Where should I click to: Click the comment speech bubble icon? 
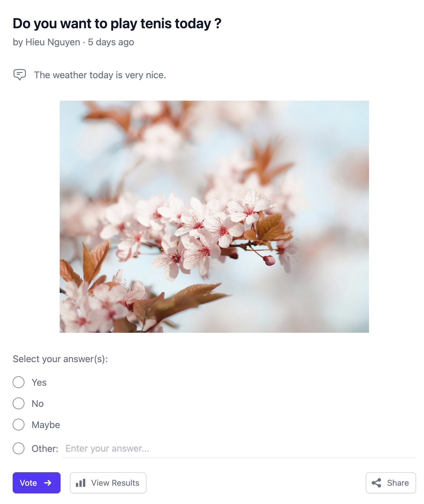[x=20, y=75]
